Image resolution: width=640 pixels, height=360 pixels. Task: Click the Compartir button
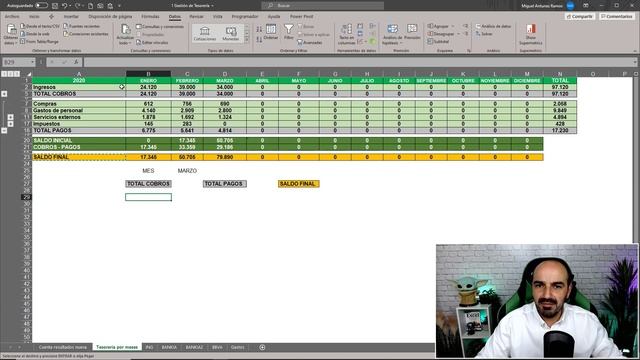[579, 16]
